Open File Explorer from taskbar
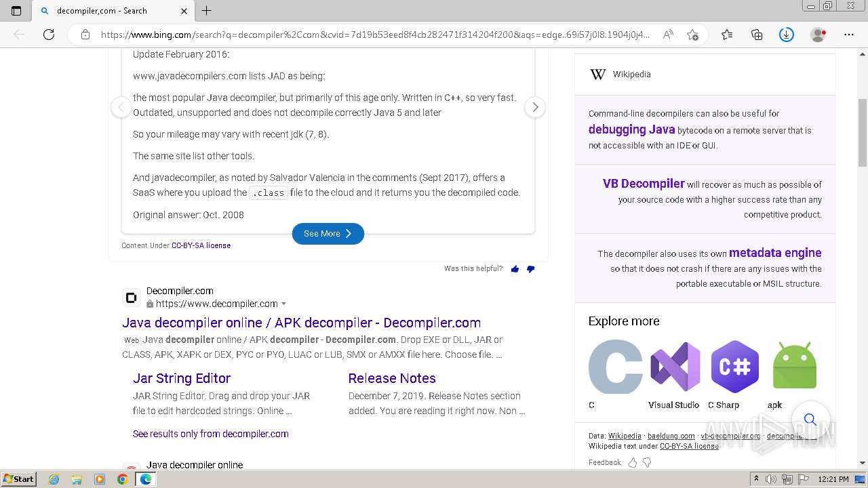 click(x=77, y=479)
